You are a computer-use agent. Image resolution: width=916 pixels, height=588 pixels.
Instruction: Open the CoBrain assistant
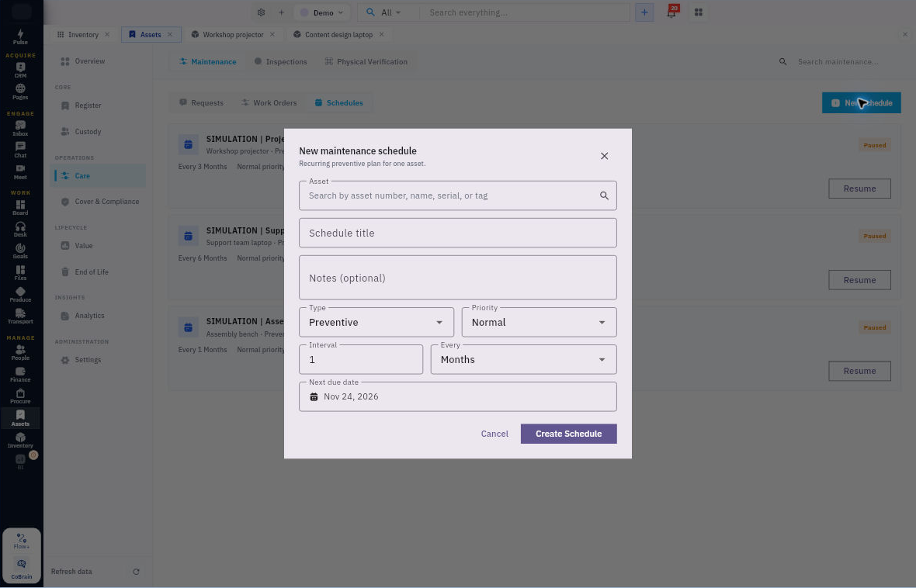[x=22, y=569]
